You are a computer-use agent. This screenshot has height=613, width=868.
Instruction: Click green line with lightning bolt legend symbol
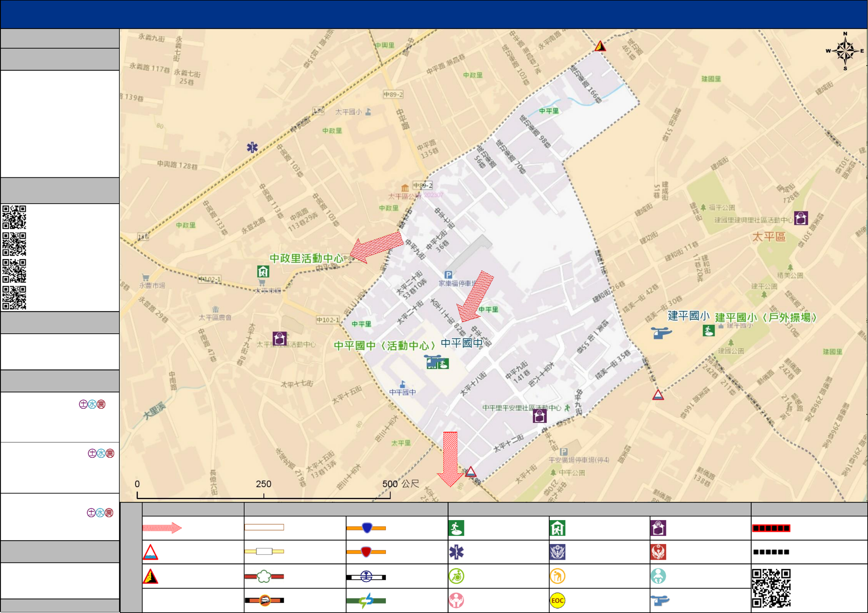coord(366,601)
